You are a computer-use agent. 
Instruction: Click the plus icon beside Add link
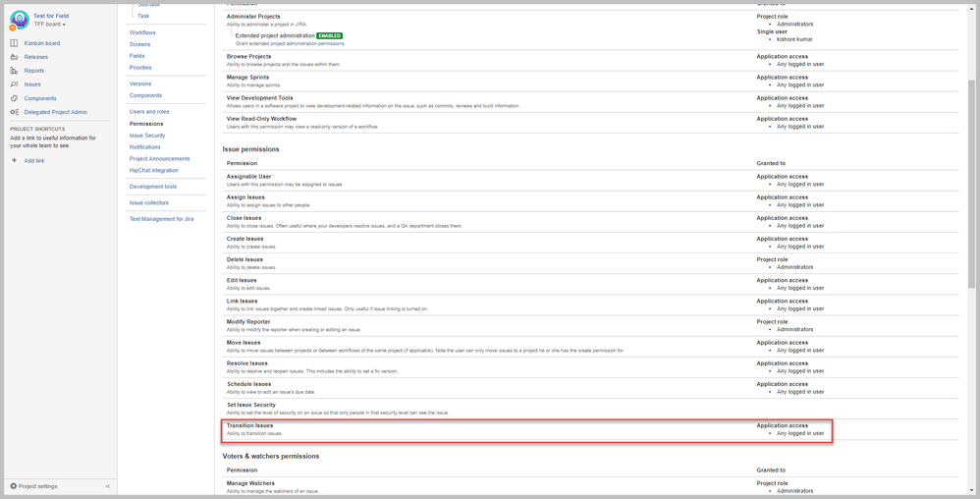(x=14, y=161)
